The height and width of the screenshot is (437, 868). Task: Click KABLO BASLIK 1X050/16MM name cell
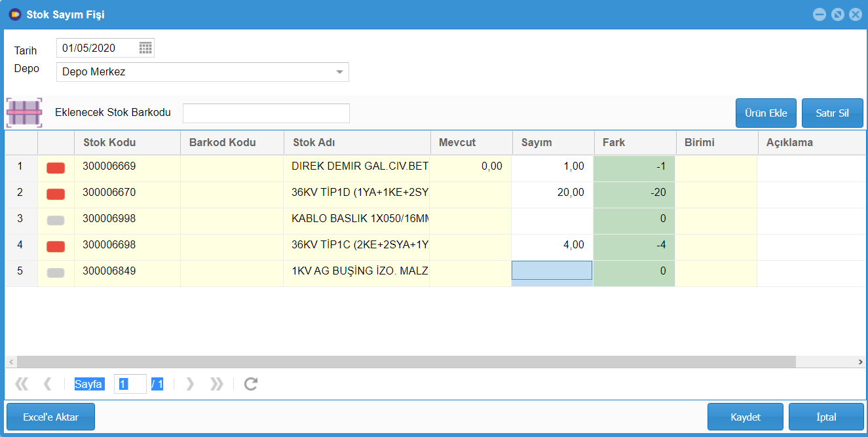pyautogui.click(x=357, y=221)
